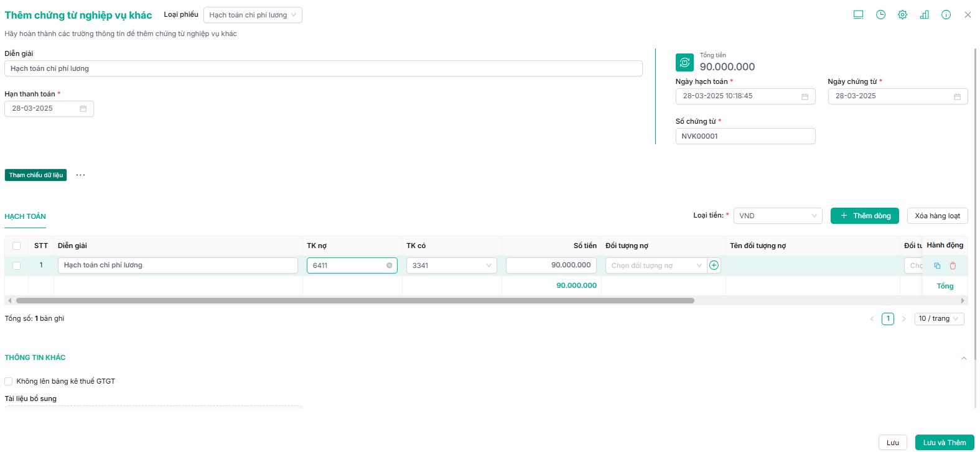Clear the TK nợ 6411 field
The image size is (980, 452).
pyautogui.click(x=390, y=265)
